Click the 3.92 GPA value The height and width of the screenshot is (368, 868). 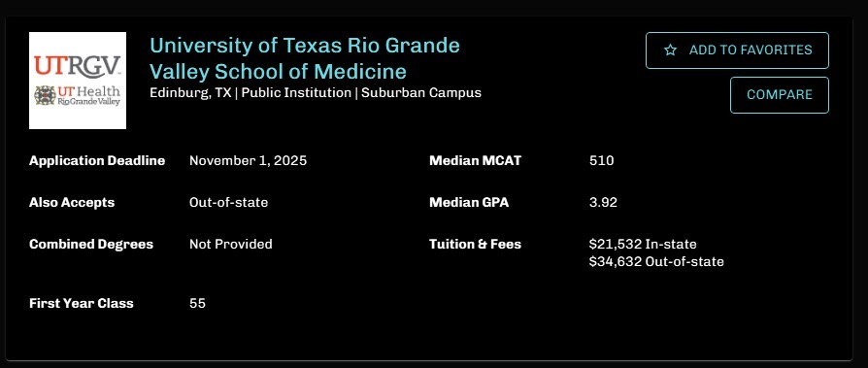[x=603, y=203]
